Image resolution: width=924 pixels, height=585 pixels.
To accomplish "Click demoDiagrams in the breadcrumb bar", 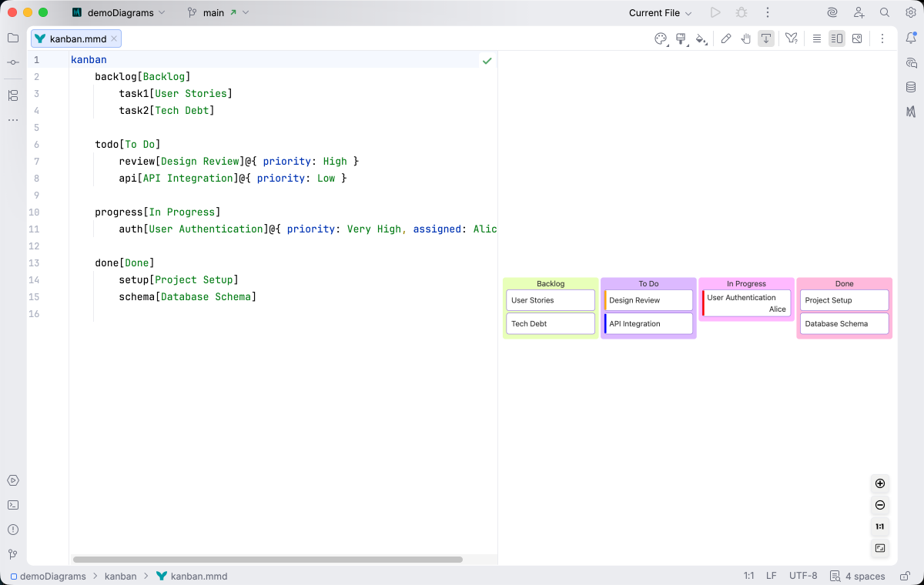I will click(x=48, y=576).
